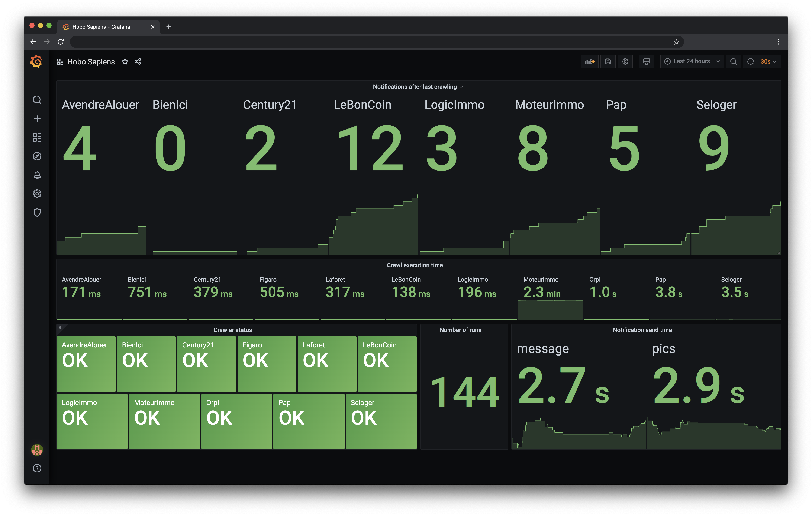812x516 pixels.
Task: Open the Alerting bell icon
Action: click(x=37, y=175)
